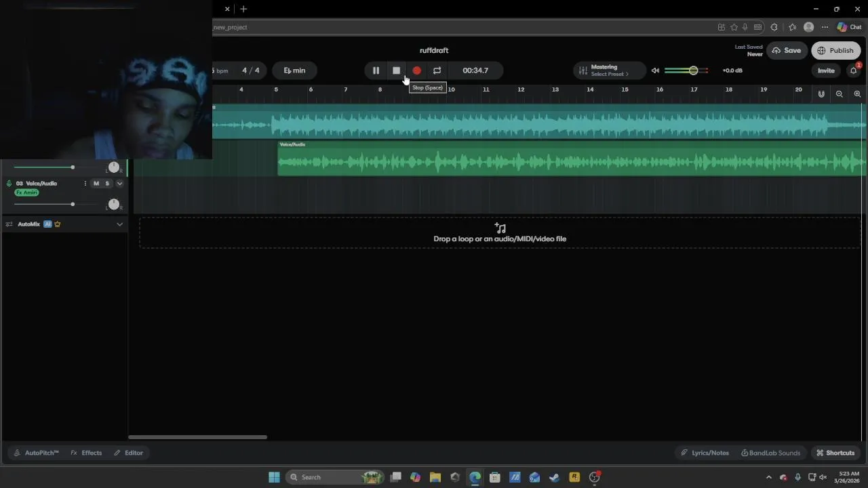The width and height of the screenshot is (868, 488).
Task: Open the E♭ min key selector
Action: pos(294,70)
